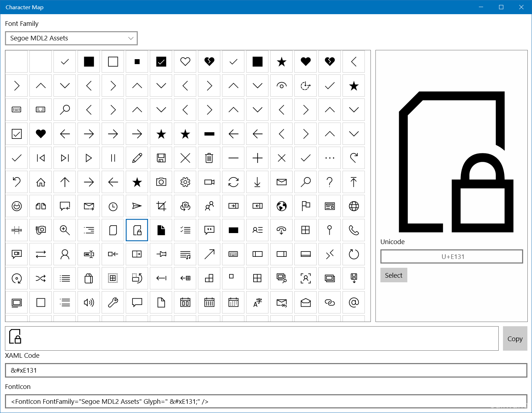Image resolution: width=532 pixels, height=413 pixels.
Task: Minimize the Character Map window
Action: click(481, 7)
